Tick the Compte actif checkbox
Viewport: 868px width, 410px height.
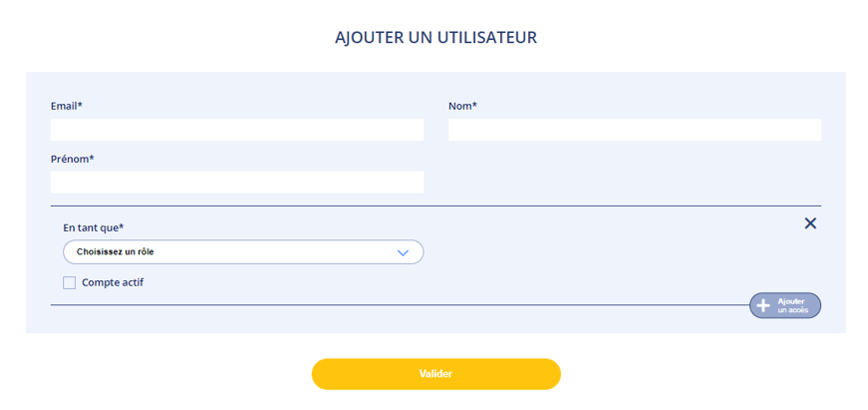[x=69, y=283]
